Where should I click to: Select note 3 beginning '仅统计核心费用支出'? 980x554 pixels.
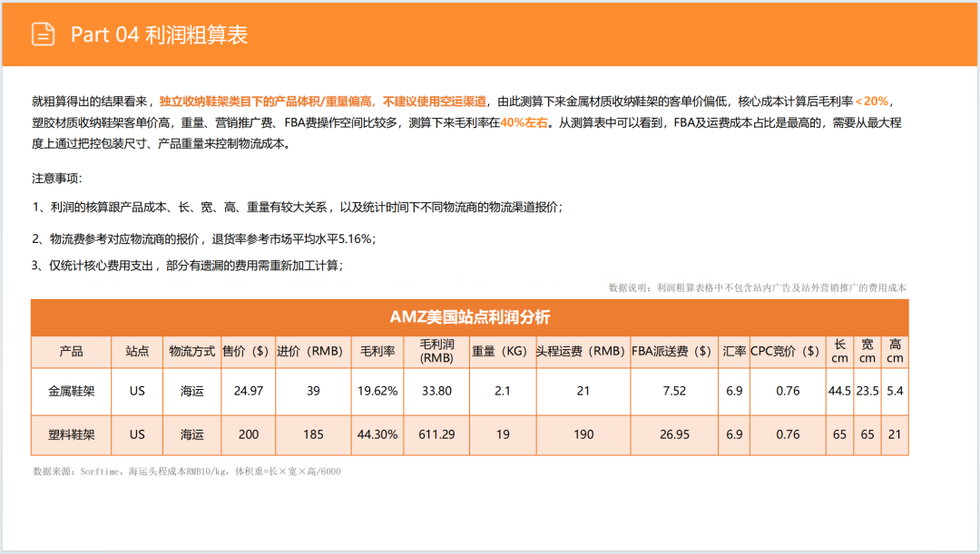(x=187, y=266)
